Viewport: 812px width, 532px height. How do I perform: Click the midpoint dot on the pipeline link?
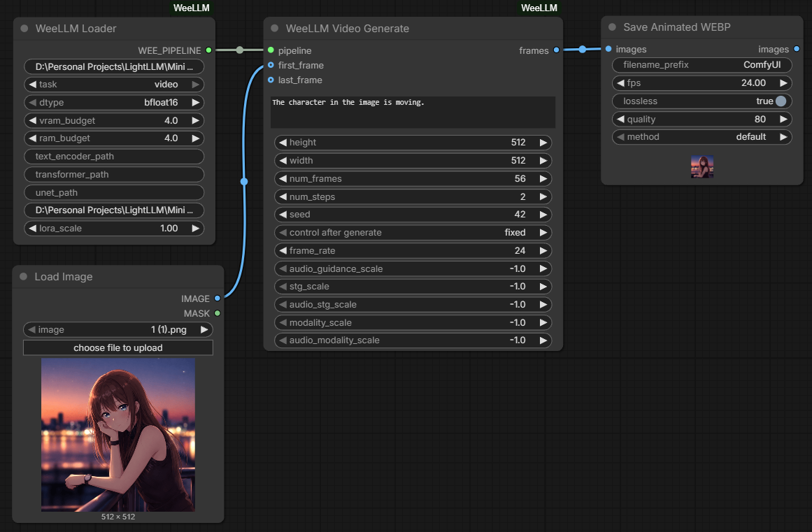pos(240,50)
